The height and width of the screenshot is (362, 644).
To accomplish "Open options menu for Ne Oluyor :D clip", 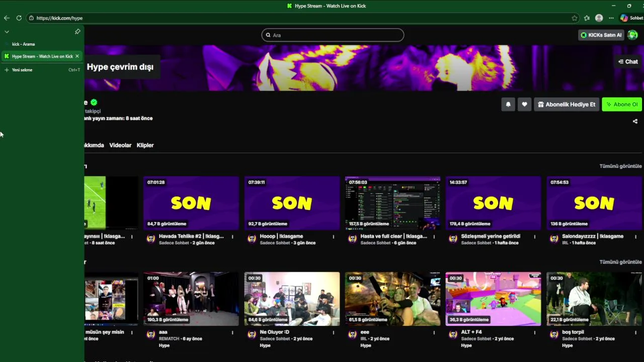I will click(x=333, y=333).
